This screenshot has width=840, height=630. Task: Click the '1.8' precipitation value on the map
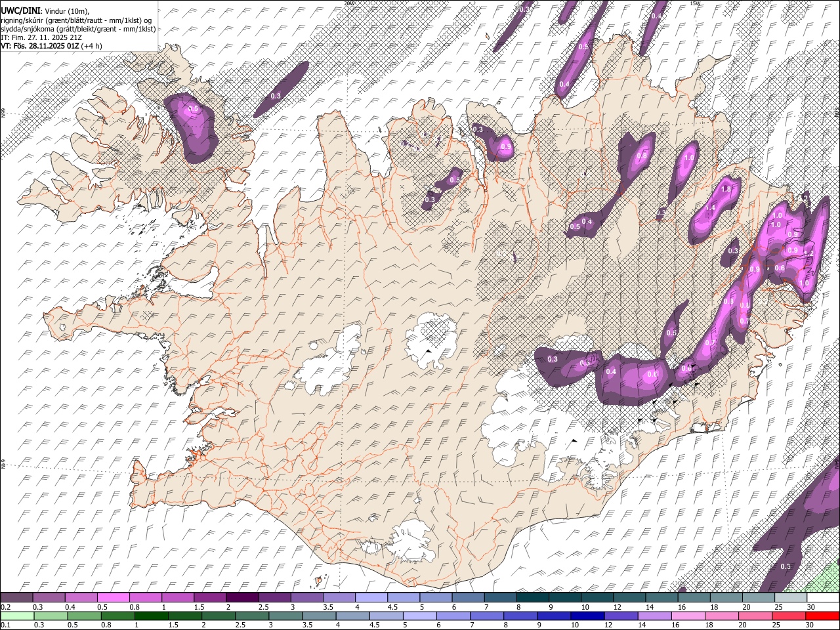(x=726, y=189)
